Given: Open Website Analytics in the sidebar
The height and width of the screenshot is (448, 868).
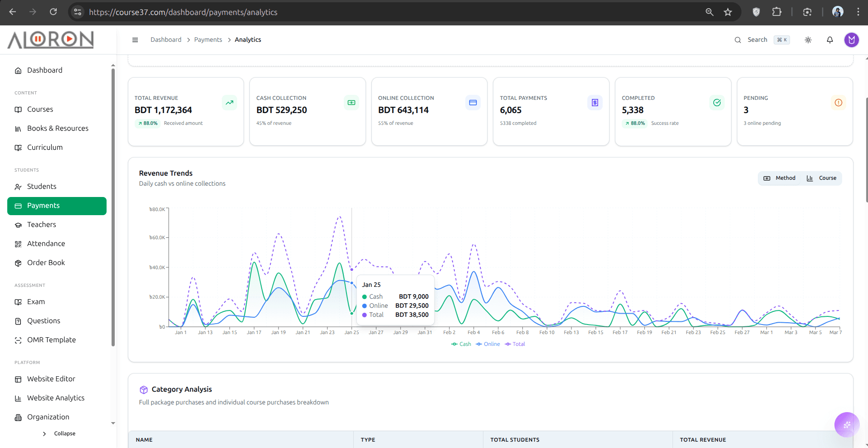Looking at the screenshot, I should (x=57, y=398).
